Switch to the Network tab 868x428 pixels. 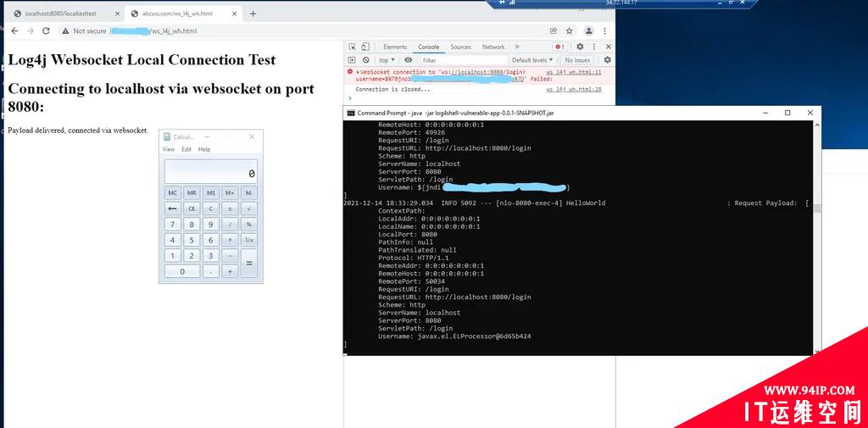point(493,47)
